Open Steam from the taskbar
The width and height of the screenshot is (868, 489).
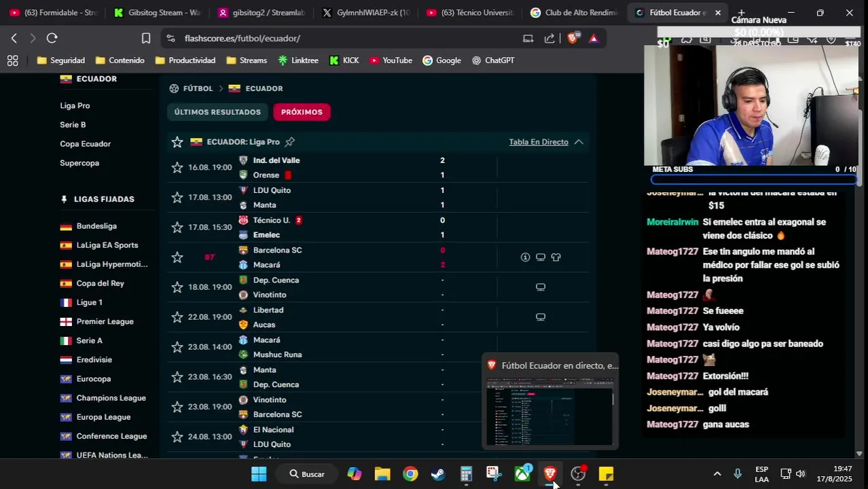pos(438,474)
